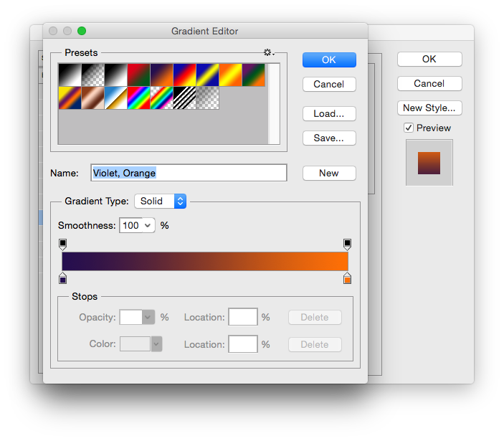Choose the Transparent Stripes preset

tap(184, 98)
